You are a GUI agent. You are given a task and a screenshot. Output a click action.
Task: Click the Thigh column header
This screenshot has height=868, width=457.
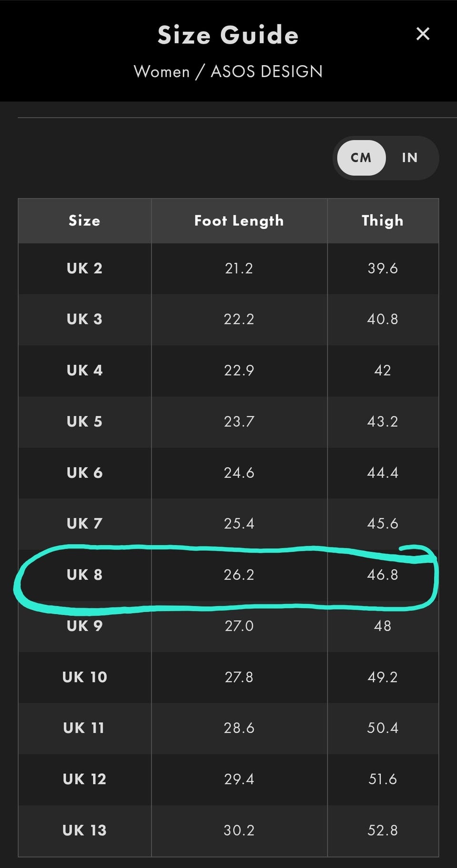pyautogui.click(x=383, y=221)
